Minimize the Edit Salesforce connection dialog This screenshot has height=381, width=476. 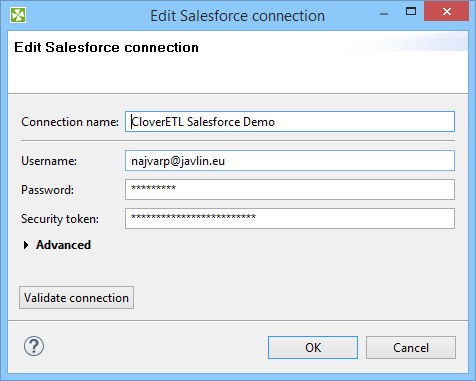tap(384, 14)
